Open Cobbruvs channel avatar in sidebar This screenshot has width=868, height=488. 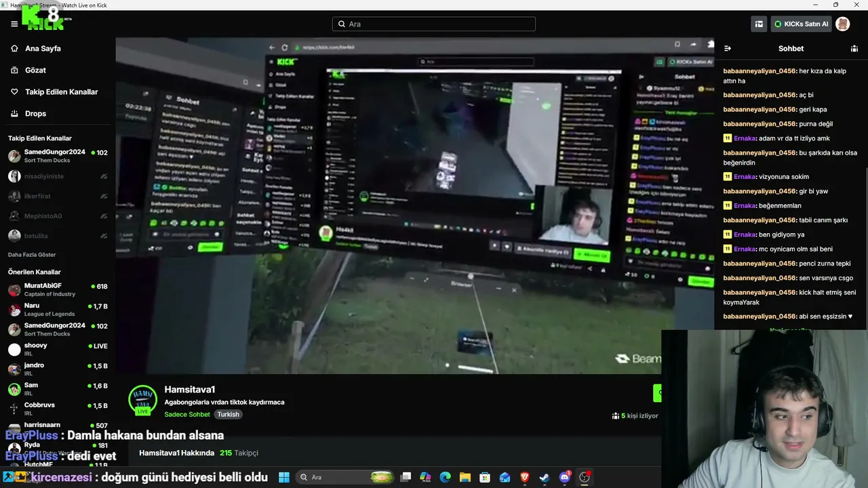tap(14, 409)
